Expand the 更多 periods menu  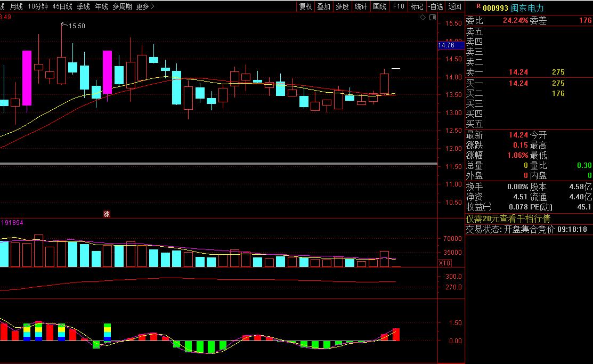(x=145, y=6)
